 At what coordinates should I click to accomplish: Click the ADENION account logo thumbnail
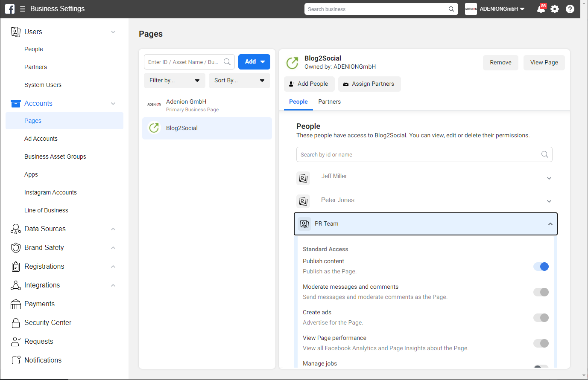click(x=471, y=9)
